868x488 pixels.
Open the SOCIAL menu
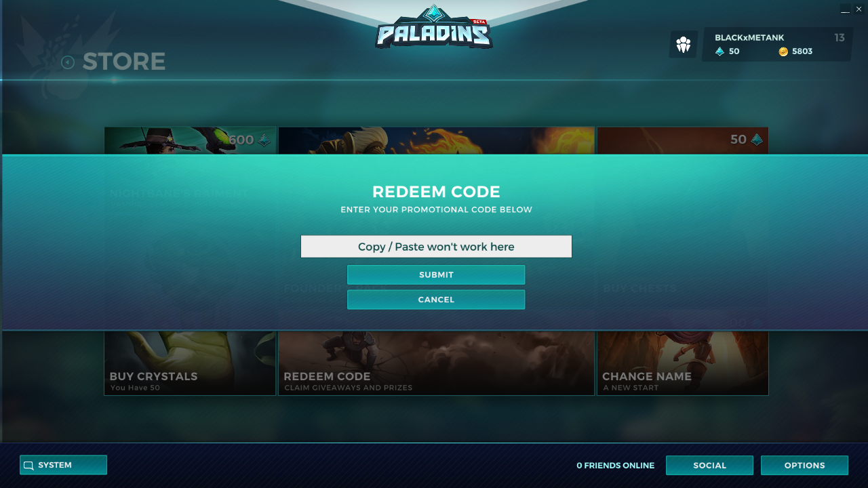point(709,466)
